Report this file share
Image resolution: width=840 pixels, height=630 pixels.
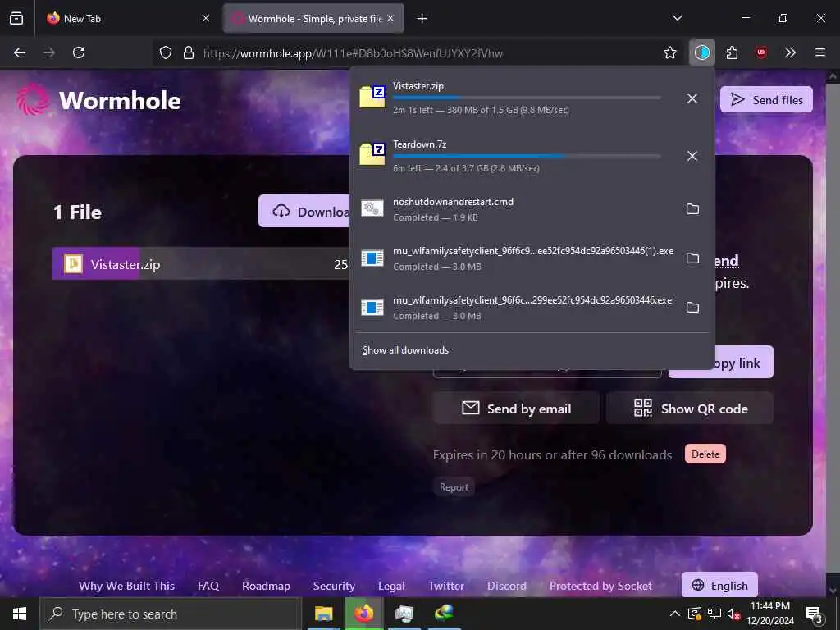click(454, 487)
